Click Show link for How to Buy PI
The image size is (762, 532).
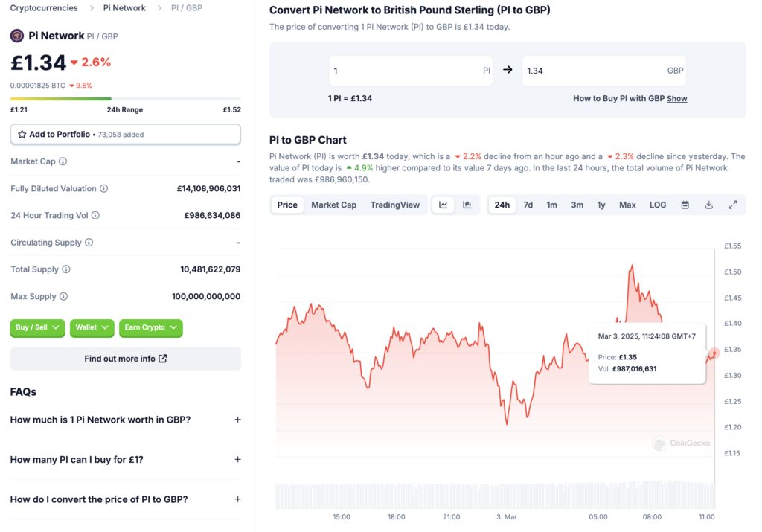[x=677, y=99]
